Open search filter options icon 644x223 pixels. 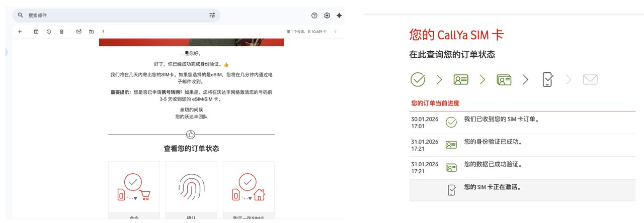[x=212, y=16]
